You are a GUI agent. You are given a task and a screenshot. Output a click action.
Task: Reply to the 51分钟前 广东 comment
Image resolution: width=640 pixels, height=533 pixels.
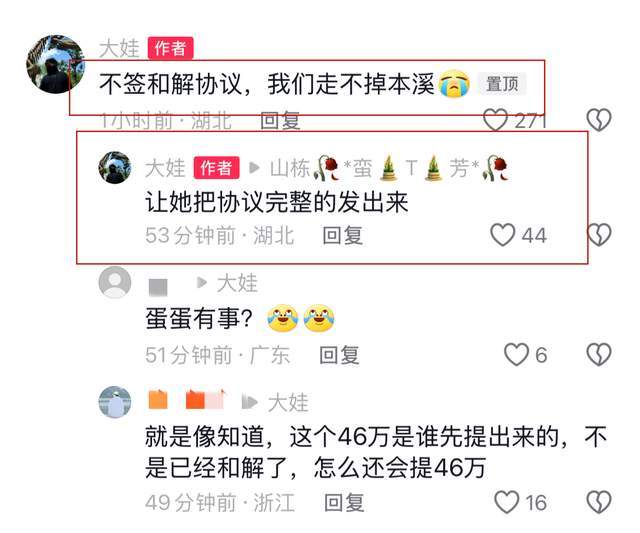coord(339,355)
